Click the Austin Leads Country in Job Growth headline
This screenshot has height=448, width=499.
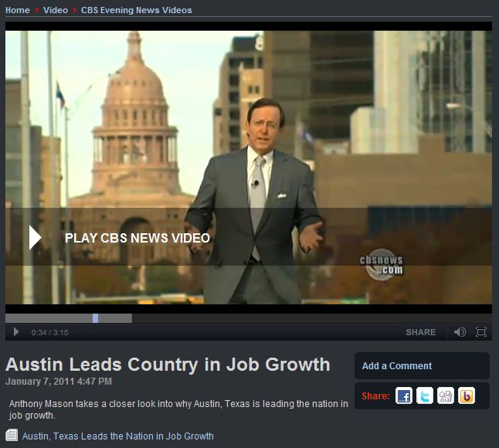click(168, 365)
